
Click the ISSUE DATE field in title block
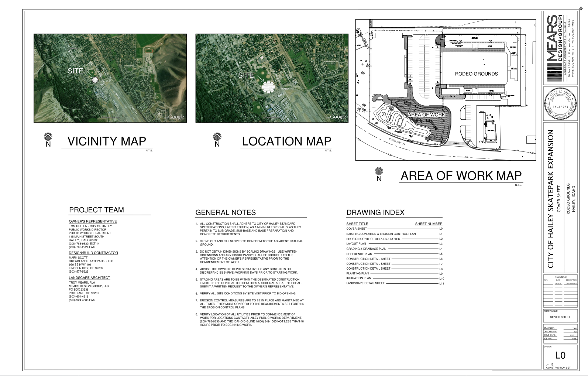[x=560, y=335]
